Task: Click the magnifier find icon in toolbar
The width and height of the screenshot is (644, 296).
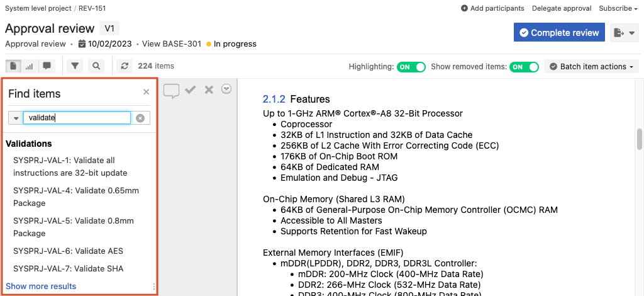Action: point(96,66)
